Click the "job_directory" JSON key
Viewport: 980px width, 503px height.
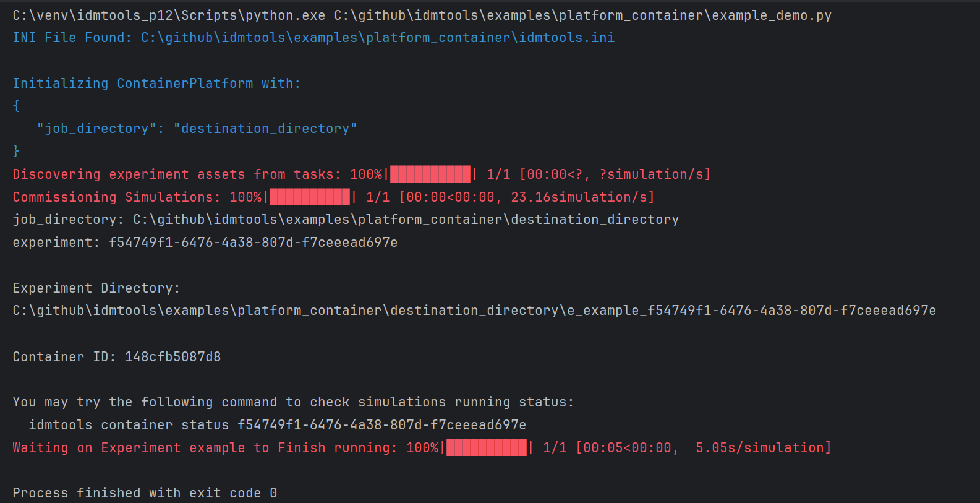(x=93, y=129)
